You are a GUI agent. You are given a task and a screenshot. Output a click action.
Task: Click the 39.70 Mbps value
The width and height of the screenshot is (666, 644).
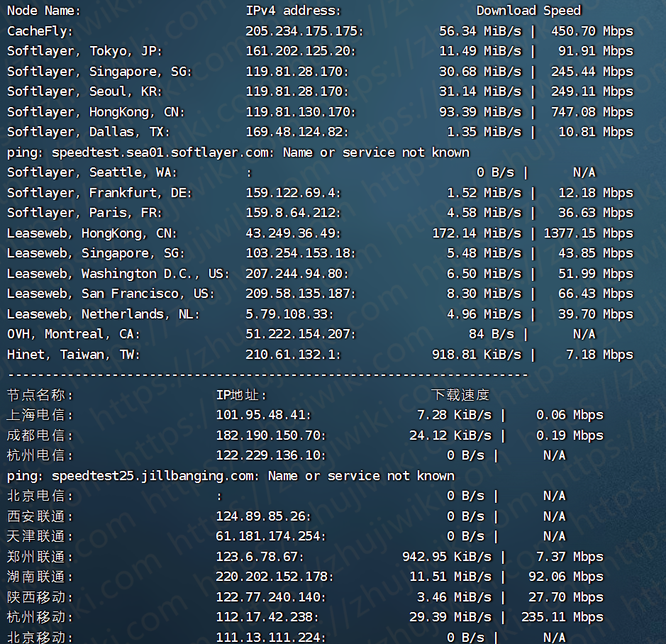596,314
